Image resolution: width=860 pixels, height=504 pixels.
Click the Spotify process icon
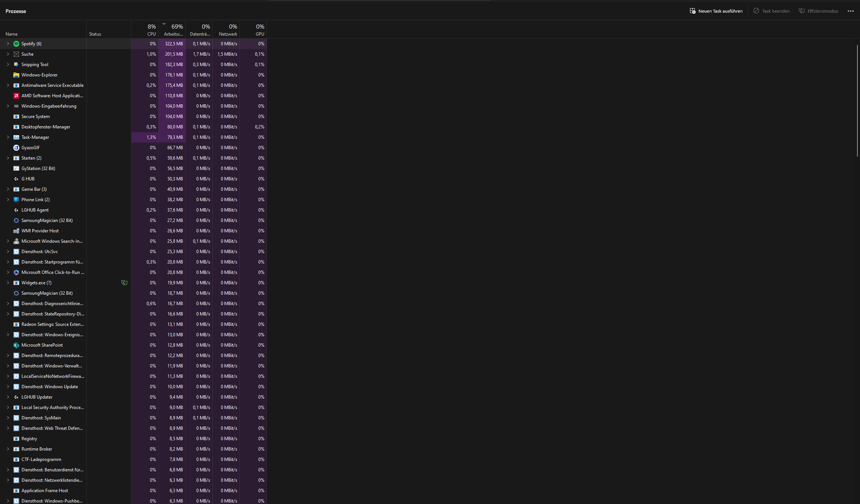[16, 44]
